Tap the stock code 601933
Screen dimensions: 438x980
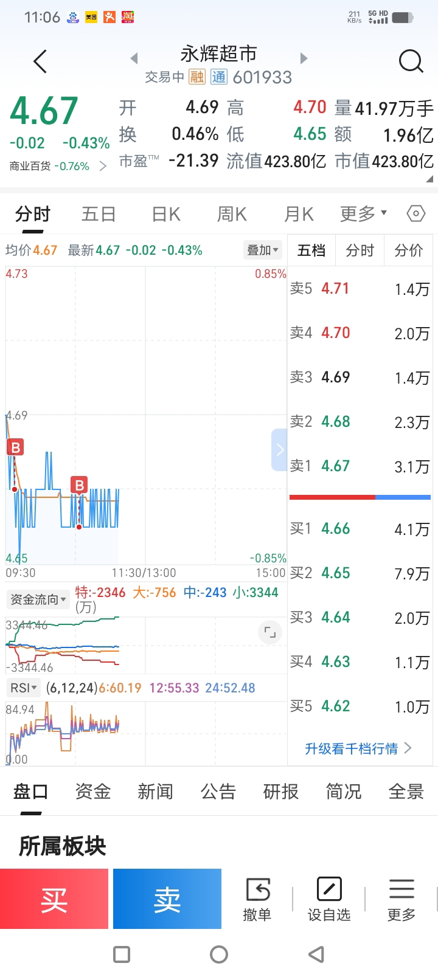click(x=262, y=77)
